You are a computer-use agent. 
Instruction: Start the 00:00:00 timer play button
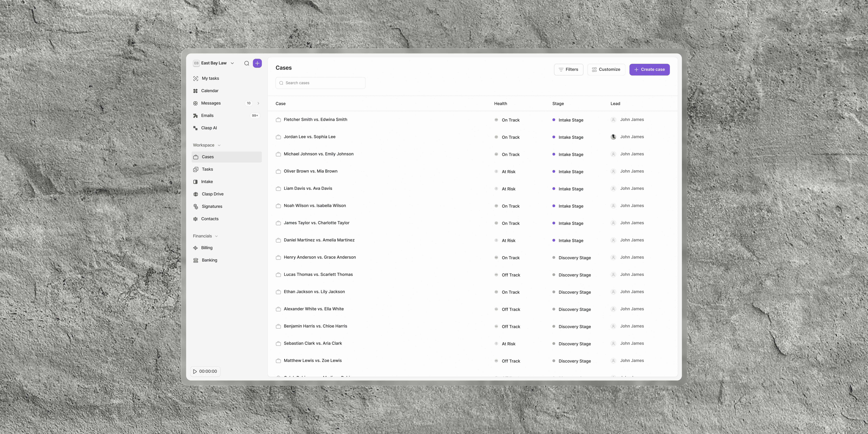pos(195,371)
